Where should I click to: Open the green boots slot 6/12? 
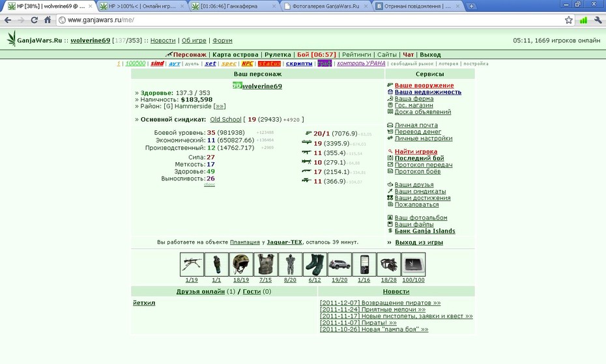(315, 264)
